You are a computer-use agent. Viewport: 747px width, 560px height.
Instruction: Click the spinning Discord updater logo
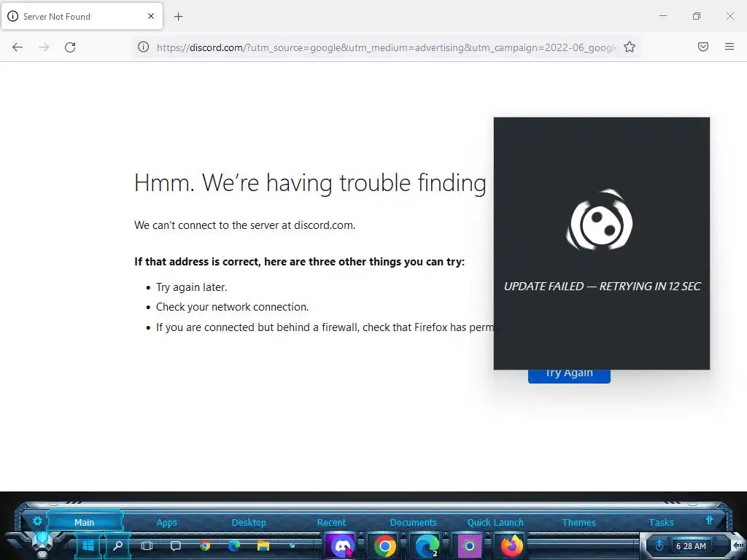(x=600, y=220)
